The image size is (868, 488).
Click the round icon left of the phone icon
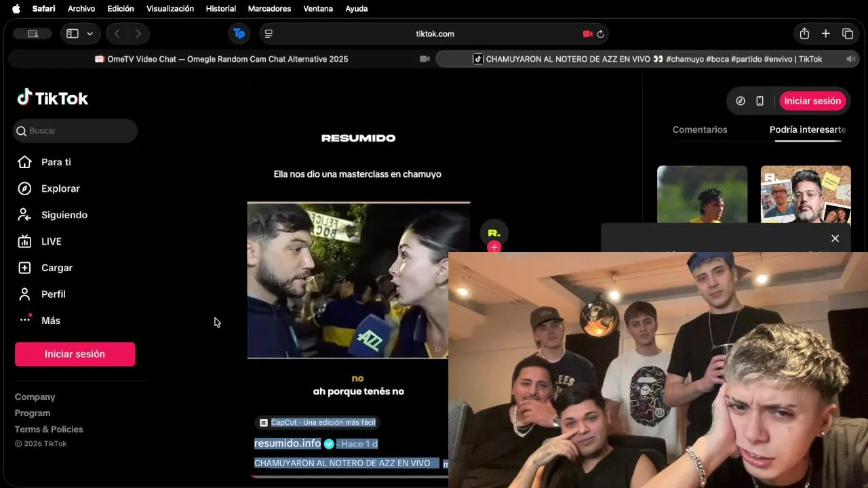(741, 101)
